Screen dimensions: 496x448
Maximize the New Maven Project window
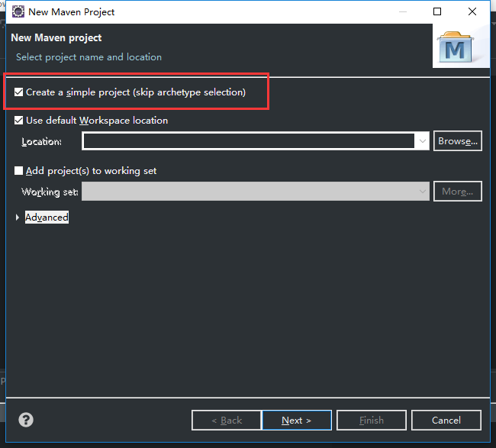(437, 11)
